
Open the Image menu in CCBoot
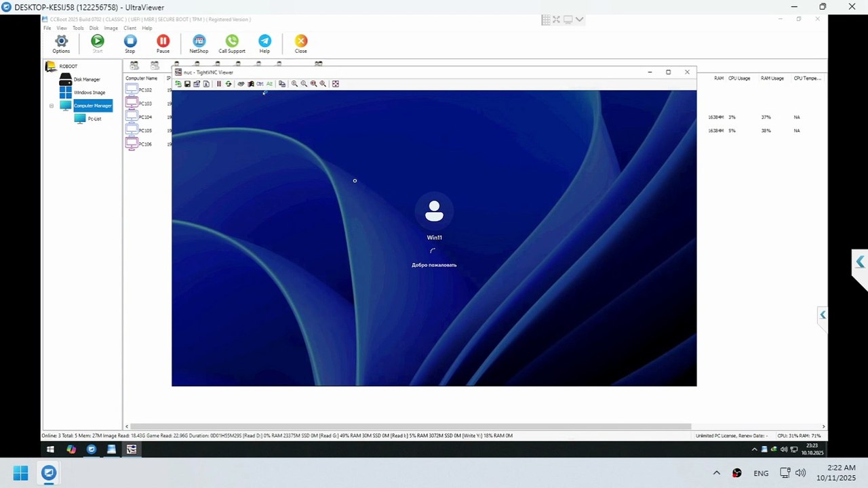coord(111,28)
